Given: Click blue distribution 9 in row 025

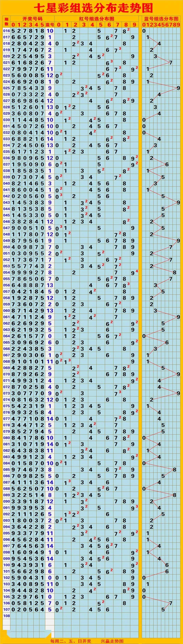Looking at the screenshot, I should [x=178, y=88].
